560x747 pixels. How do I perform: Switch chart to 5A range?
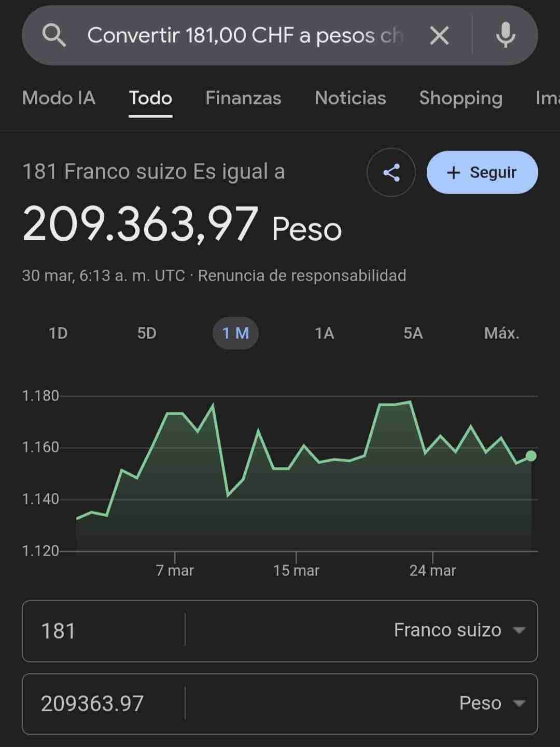(x=413, y=333)
